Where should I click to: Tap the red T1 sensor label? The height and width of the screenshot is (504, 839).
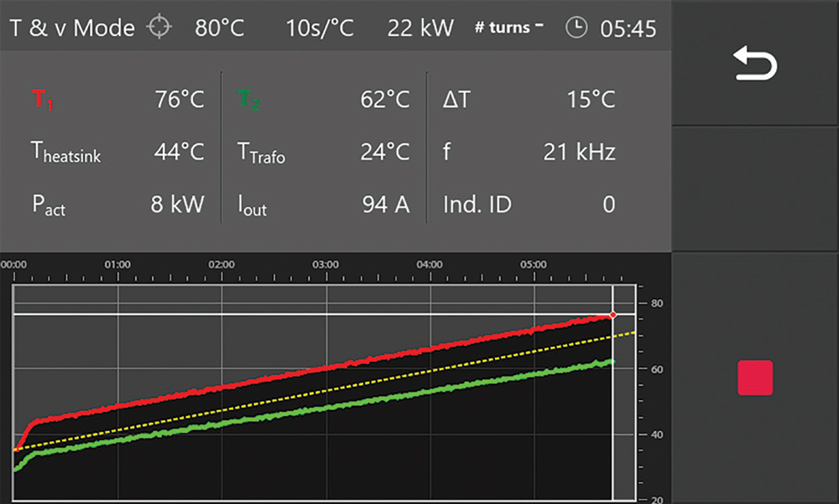tap(44, 101)
